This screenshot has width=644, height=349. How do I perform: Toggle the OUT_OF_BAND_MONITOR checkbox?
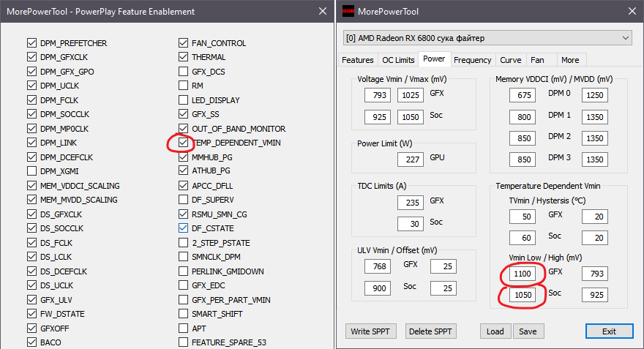[183, 129]
